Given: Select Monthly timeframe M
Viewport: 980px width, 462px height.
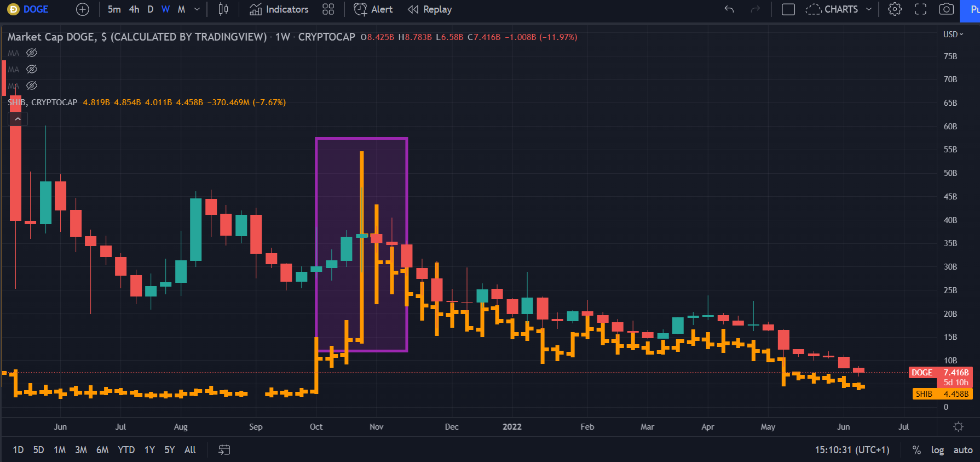Looking at the screenshot, I should pyautogui.click(x=181, y=9).
